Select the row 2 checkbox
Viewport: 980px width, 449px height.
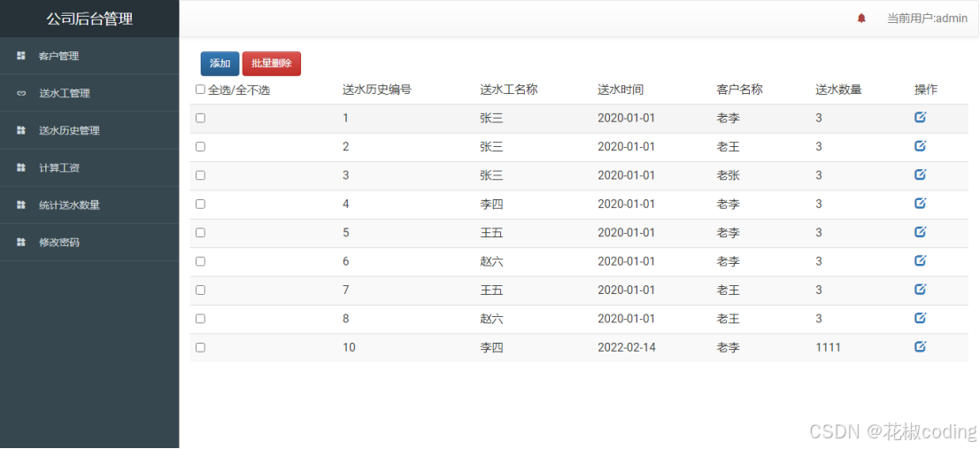click(x=200, y=146)
